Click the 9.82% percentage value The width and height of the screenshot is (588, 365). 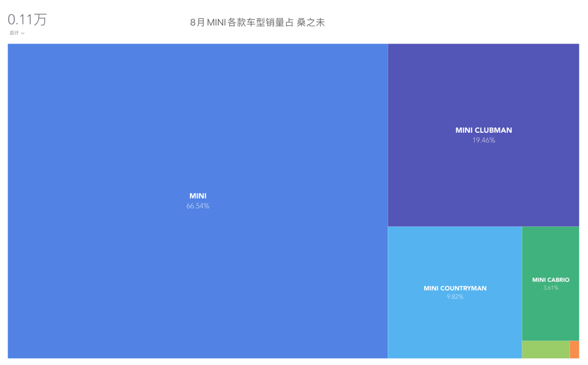click(x=455, y=297)
